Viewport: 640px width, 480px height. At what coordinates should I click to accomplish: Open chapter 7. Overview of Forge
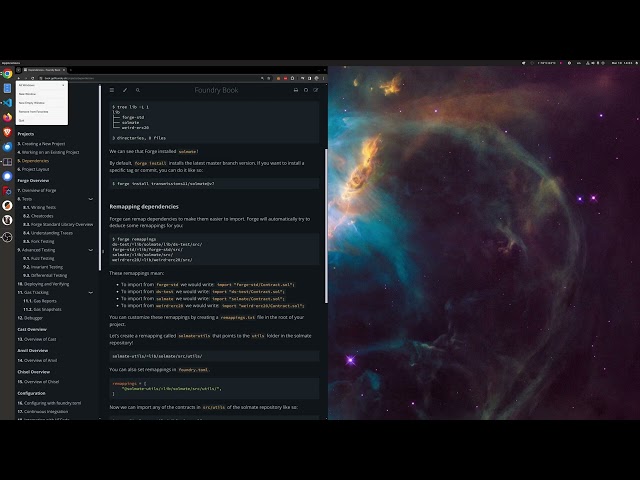(x=37, y=191)
